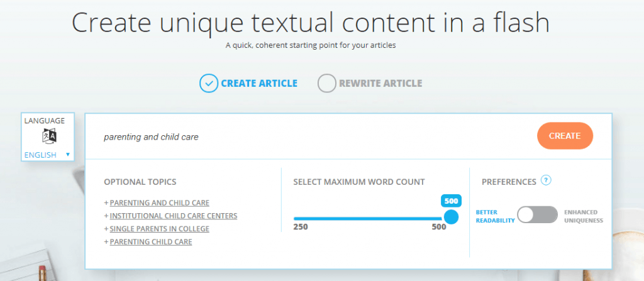
Task: Open the Preferences help question mark
Action: tap(546, 181)
